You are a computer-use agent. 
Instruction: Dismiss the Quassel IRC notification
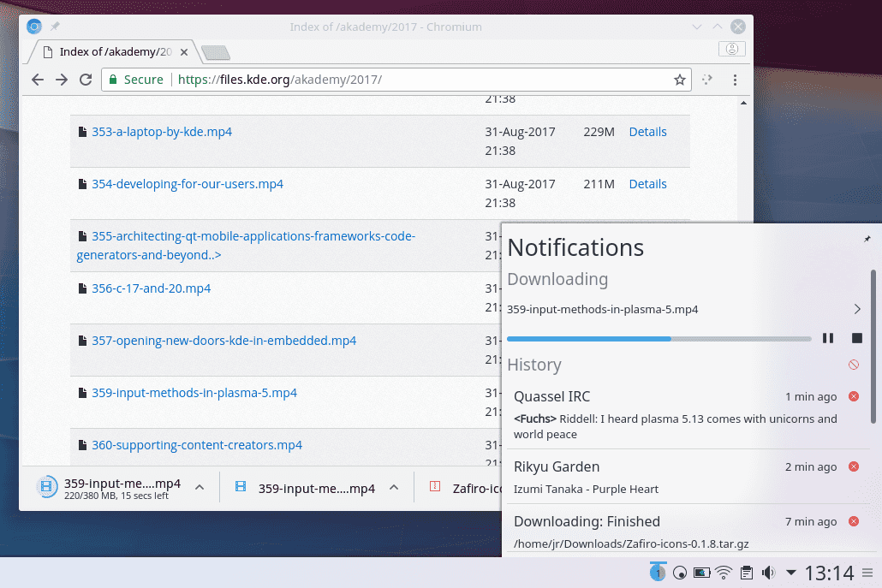[854, 396]
